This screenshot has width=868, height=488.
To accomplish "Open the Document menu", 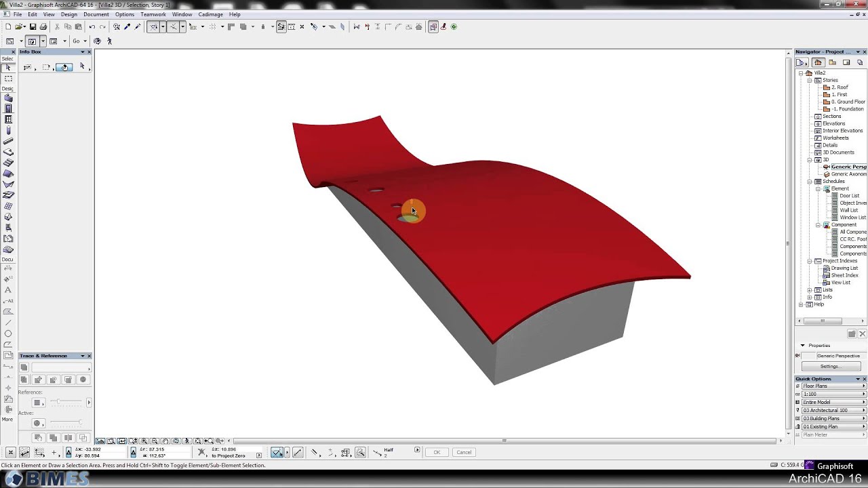I will tap(96, 14).
